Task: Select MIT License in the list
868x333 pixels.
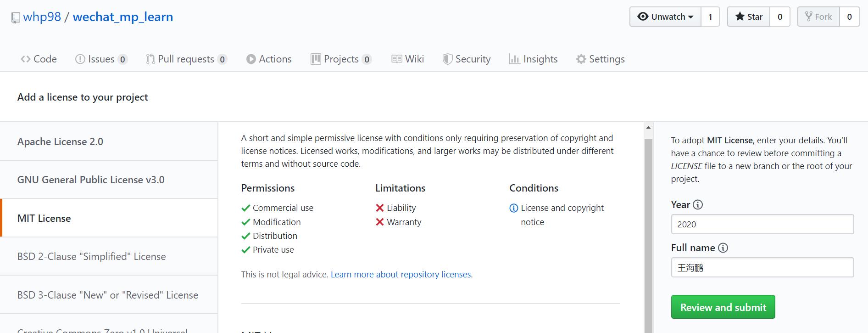Action: (x=109, y=218)
